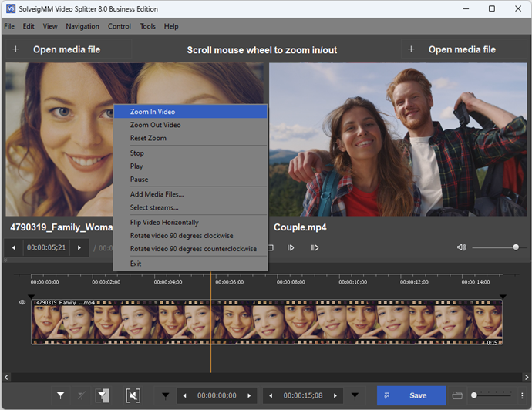Screen dimensions: 532x410
Task: Click the start time field 00:00:00;00
Action: coord(217,396)
